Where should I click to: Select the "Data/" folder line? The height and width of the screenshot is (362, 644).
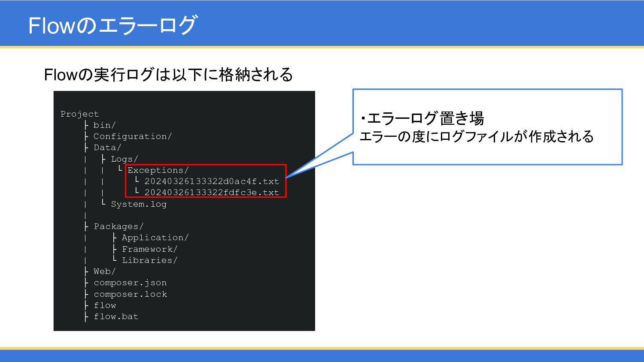tap(107, 148)
